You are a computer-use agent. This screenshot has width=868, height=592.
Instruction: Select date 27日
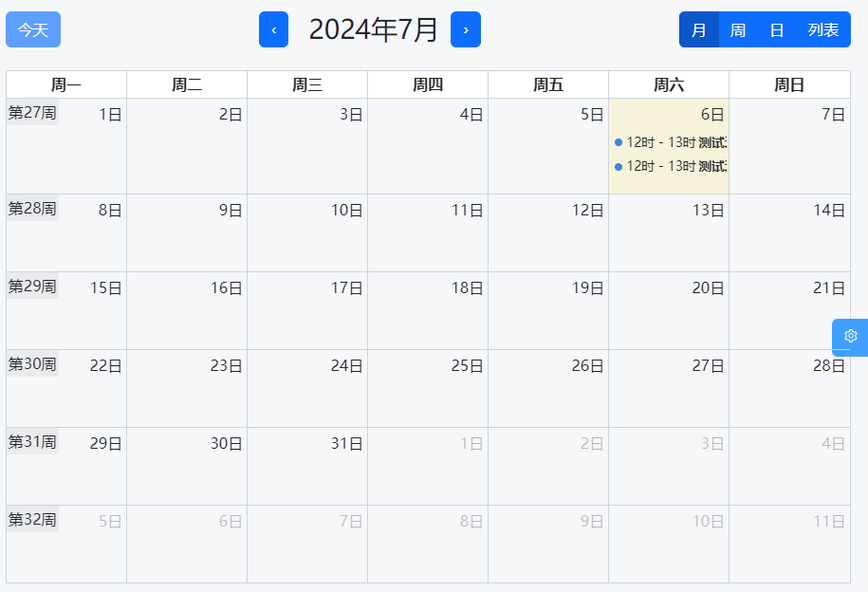708,366
